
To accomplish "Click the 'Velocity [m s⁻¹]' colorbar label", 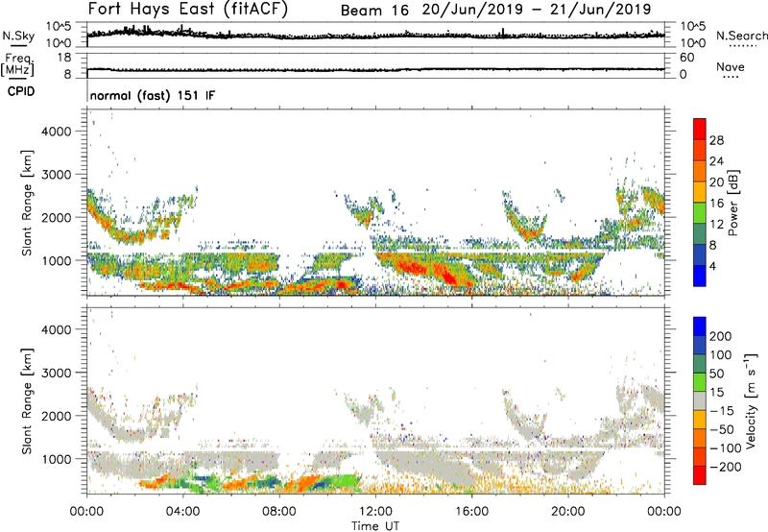I will [x=751, y=400].
